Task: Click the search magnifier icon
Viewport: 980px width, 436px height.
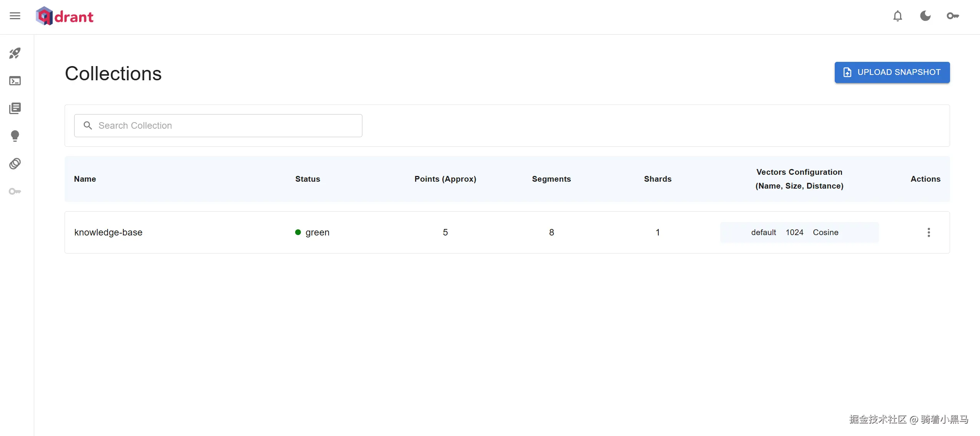Action: click(88, 126)
